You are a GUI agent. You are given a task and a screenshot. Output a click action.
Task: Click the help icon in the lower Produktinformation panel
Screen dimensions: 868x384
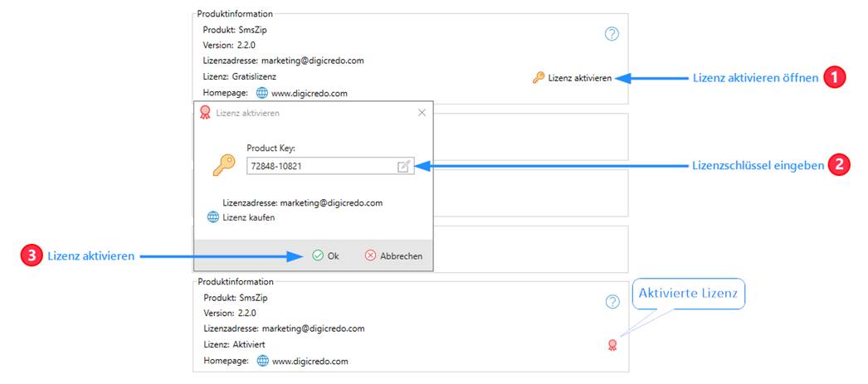pyautogui.click(x=612, y=302)
